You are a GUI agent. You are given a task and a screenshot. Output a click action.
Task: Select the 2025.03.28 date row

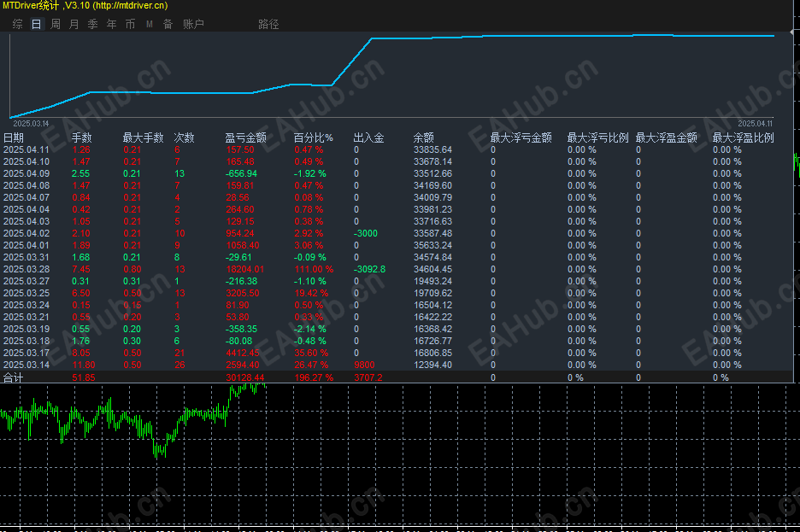[x=26, y=269]
